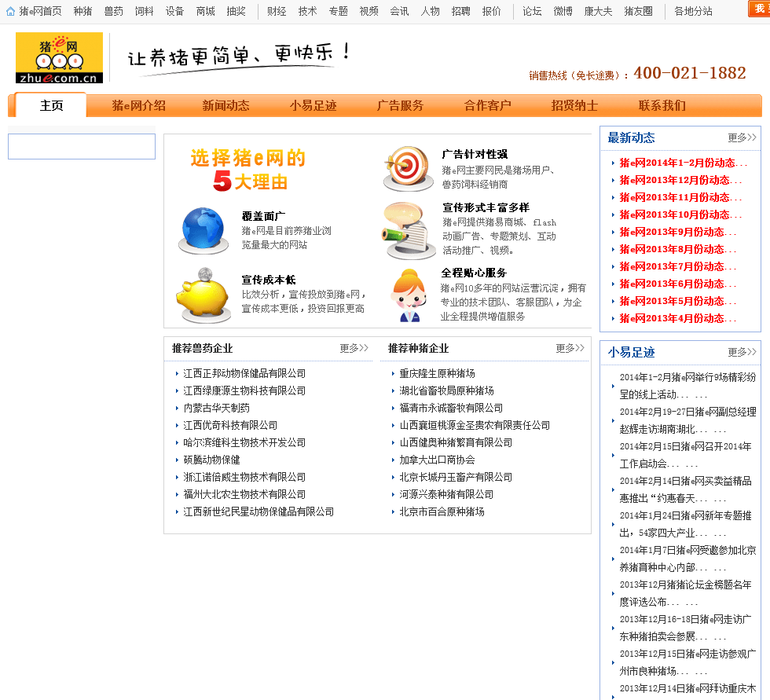The image size is (770, 700).
Task: Switch to the 新闻动态 tab
Action: point(226,105)
